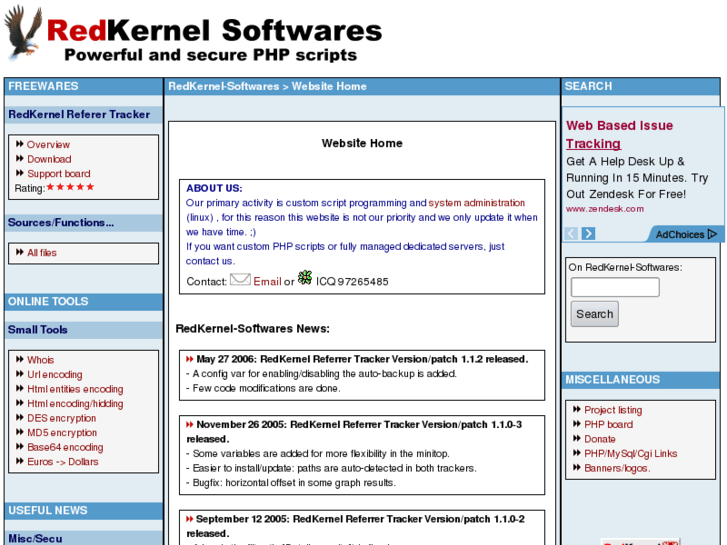This screenshot has width=727, height=545.
Task: Click the system administration link
Action: 477,203
